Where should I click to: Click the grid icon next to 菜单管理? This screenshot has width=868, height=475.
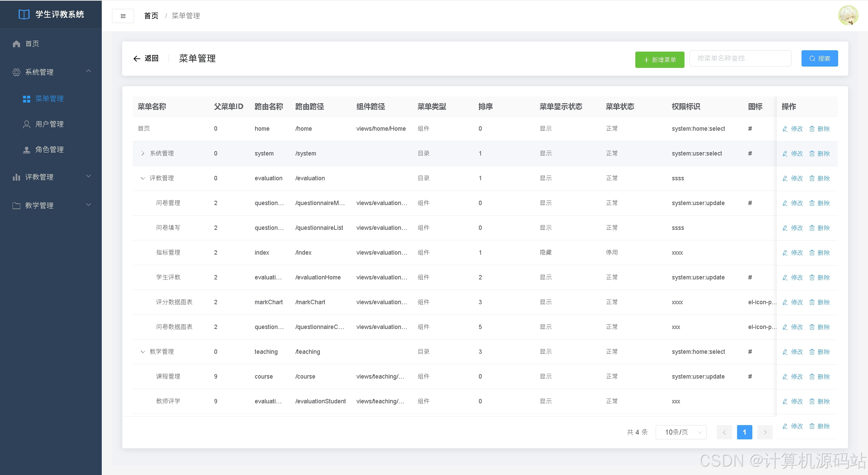click(x=26, y=99)
